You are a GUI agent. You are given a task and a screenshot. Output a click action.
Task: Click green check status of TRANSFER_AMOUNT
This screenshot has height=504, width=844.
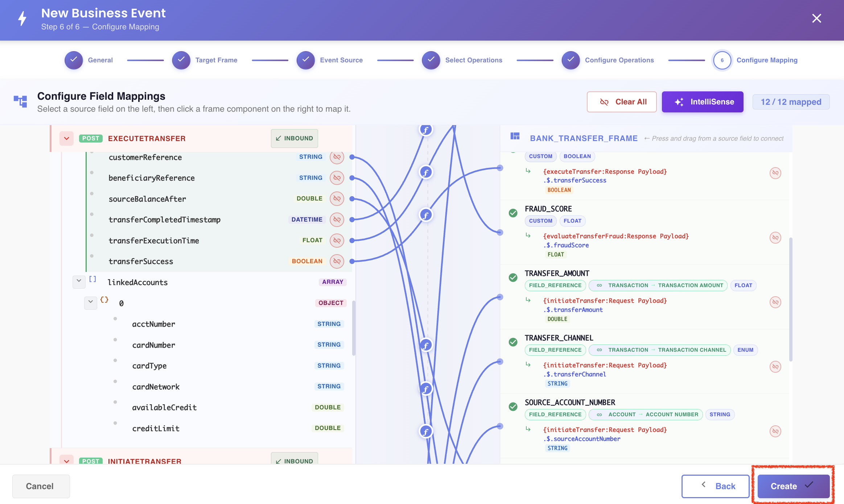tap(513, 277)
